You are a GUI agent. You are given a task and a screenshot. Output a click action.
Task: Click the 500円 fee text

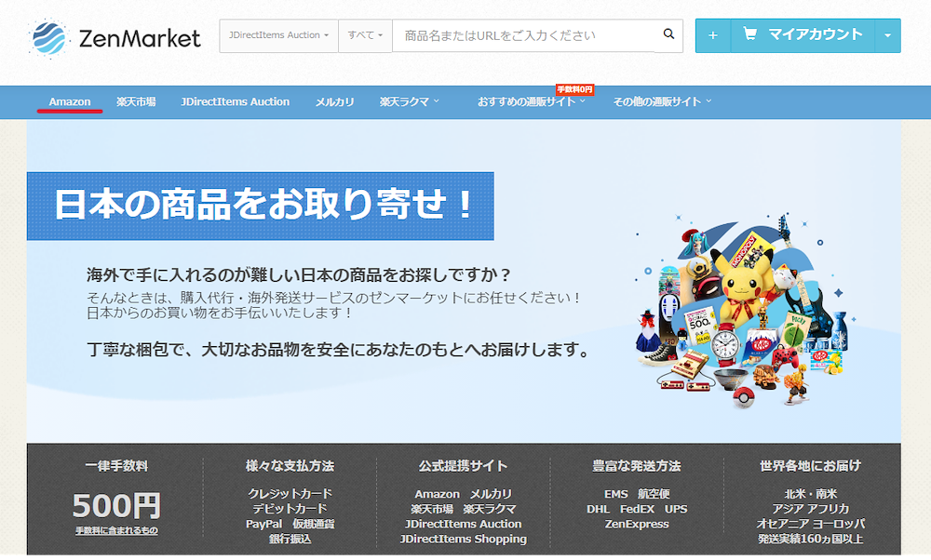[x=116, y=505]
